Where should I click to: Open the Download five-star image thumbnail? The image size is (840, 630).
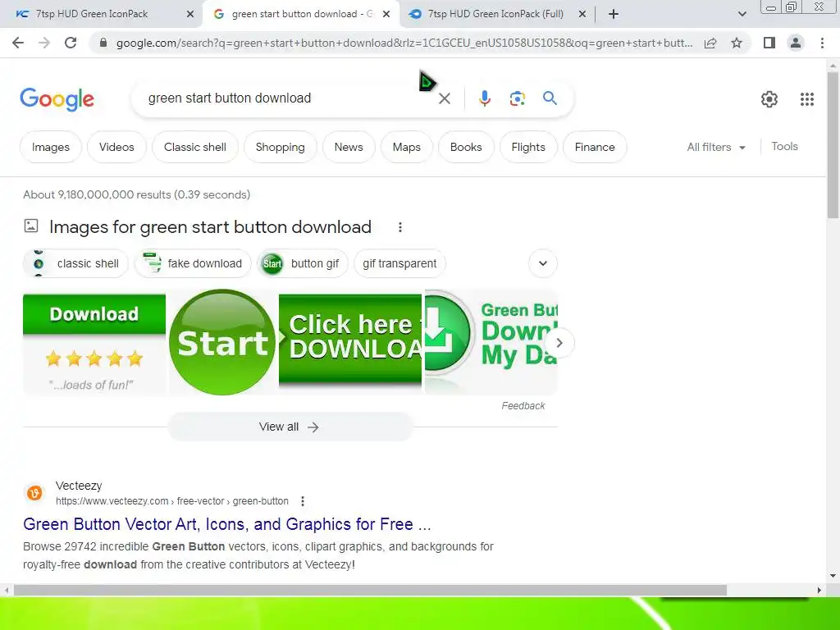point(94,344)
